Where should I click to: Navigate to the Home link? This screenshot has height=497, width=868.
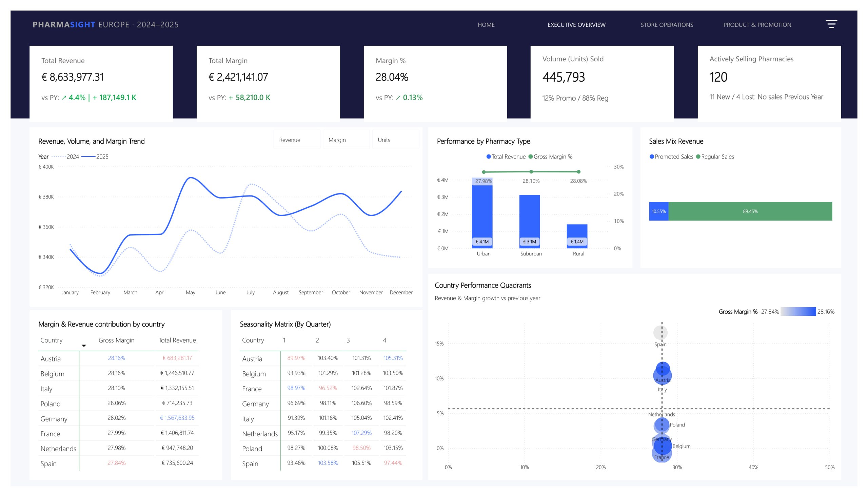486,25
